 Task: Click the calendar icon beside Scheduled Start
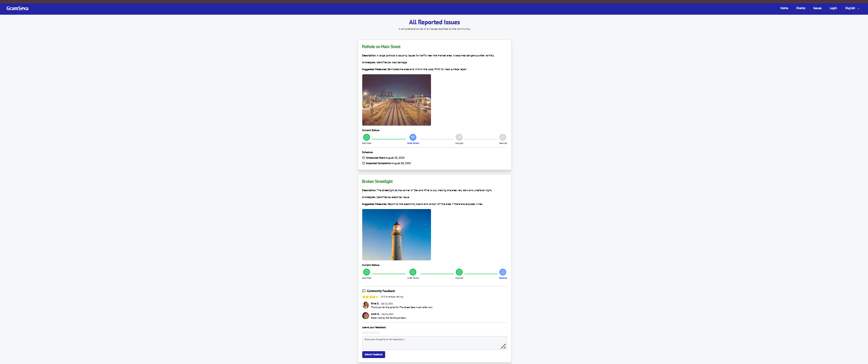(x=364, y=158)
